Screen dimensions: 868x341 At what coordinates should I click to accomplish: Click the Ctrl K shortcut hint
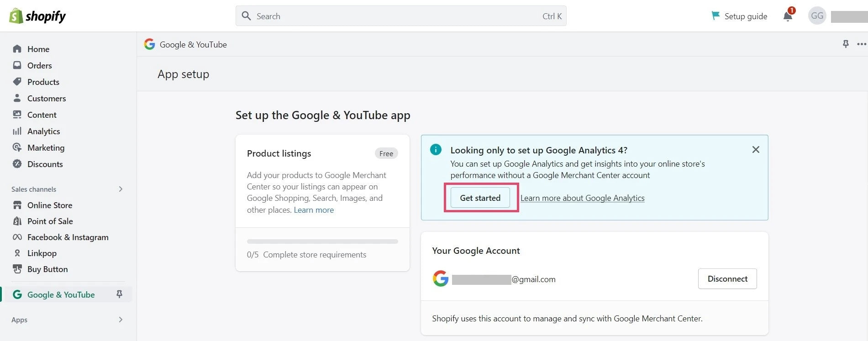(552, 16)
